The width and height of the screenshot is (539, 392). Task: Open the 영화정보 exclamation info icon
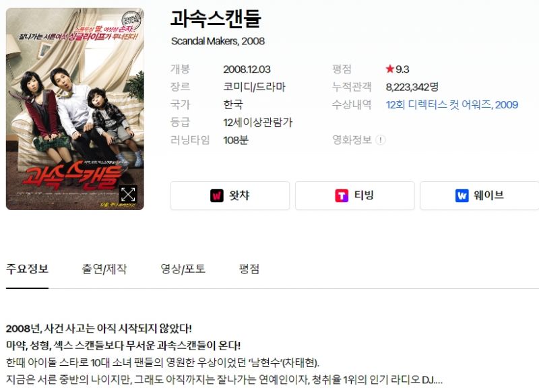(x=380, y=140)
